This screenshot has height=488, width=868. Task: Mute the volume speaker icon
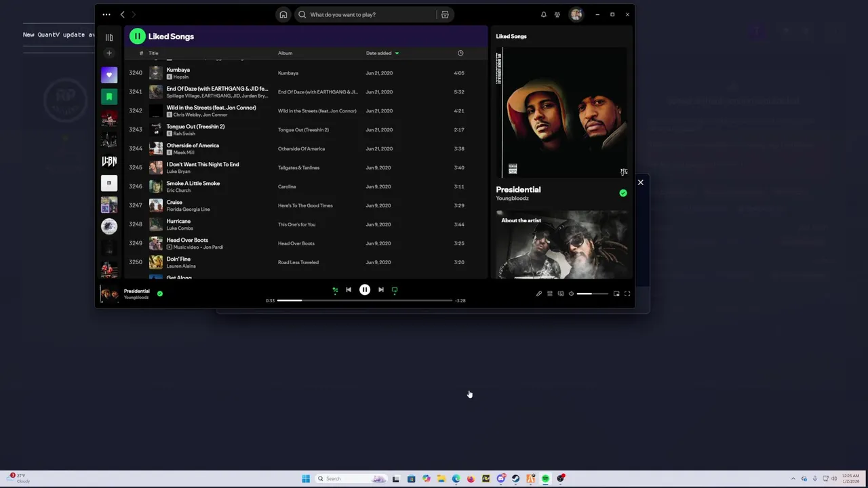coord(571,293)
